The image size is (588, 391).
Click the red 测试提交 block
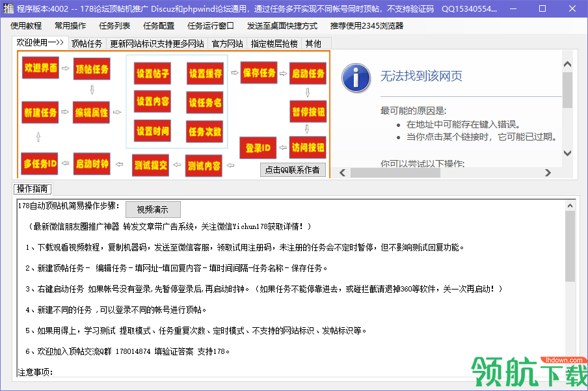(151, 165)
